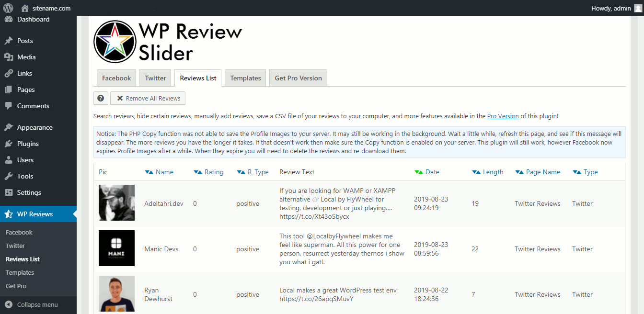The height and width of the screenshot is (314, 644).
Task: Sort by the Length column arrows
Action: [476, 172]
